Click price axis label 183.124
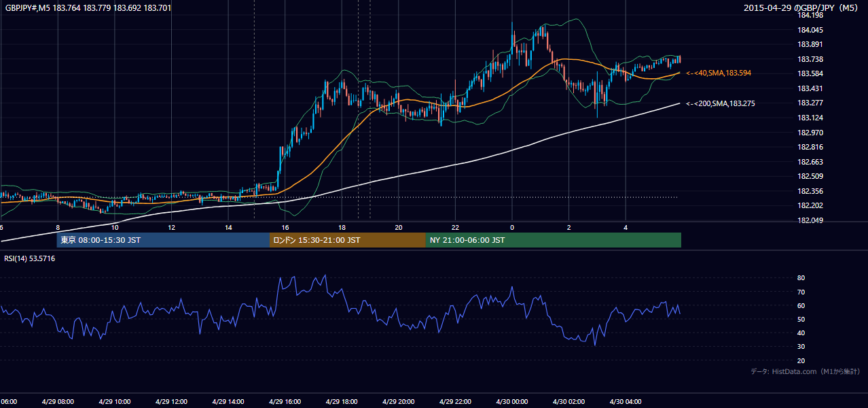This screenshot has width=868, height=408. tap(810, 118)
